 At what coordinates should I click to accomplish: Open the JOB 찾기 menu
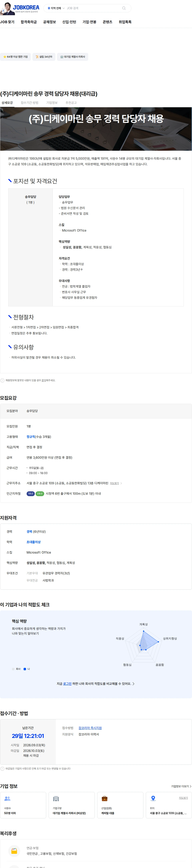[7, 22]
